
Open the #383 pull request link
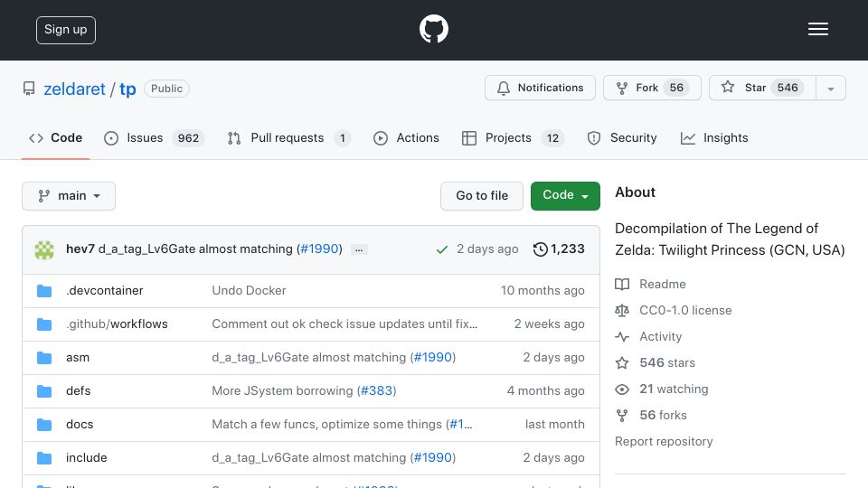376,390
